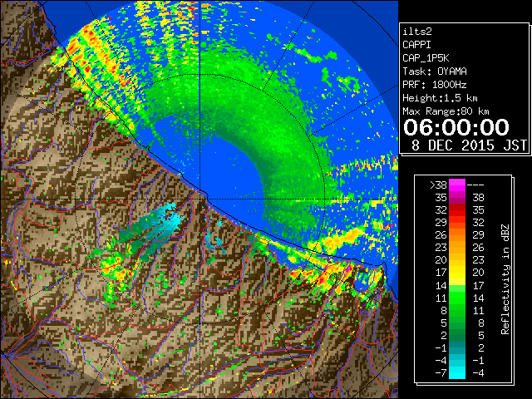This screenshot has height=399, width=532.
Task: Click the 'Reflectivity in dBZ' legend title
Action: pyautogui.click(x=505, y=279)
